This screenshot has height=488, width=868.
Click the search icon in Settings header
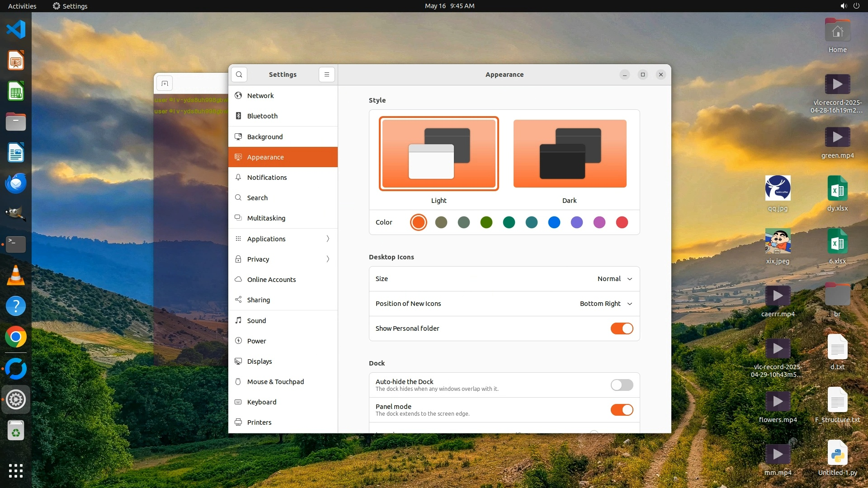[x=239, y=75]
